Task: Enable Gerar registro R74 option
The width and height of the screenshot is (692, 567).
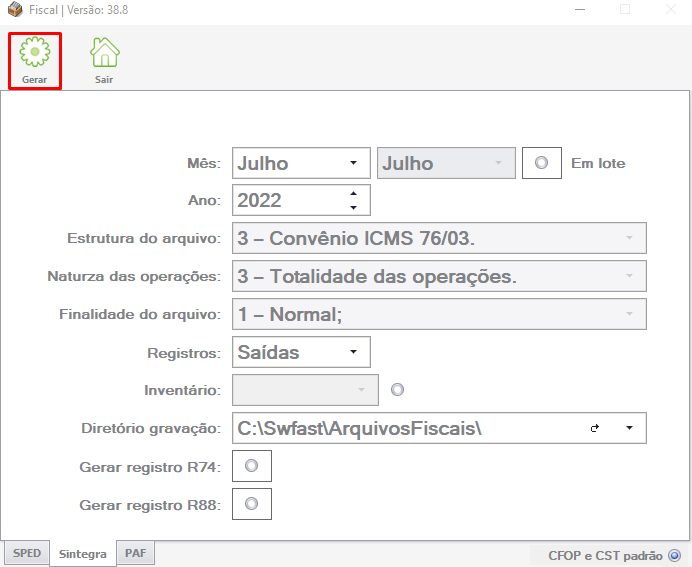Action: 252,466
